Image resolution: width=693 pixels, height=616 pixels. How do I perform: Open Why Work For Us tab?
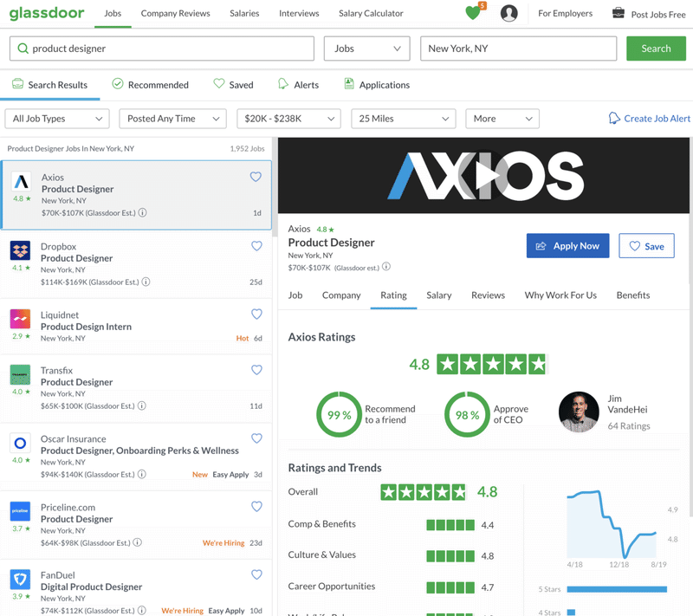point(560,295)
